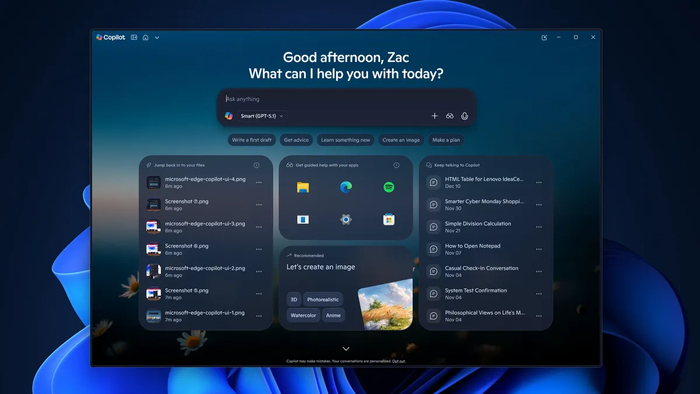The image size is (700, 394).
Task: Open more options for microsoft-edge-copilot-ui-2.png
Action: [x=259, y=272]
